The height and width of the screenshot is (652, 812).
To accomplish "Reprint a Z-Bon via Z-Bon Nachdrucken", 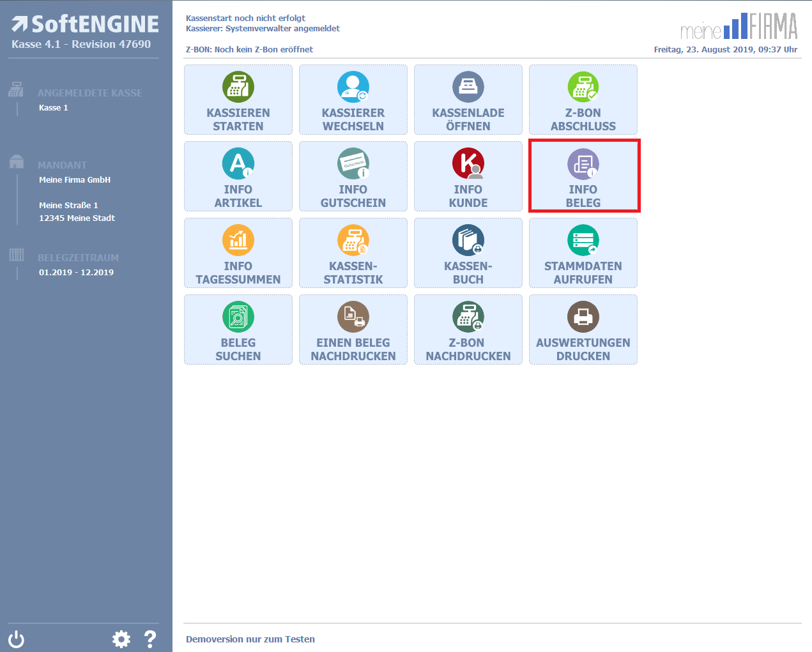I will pos(468,330).
